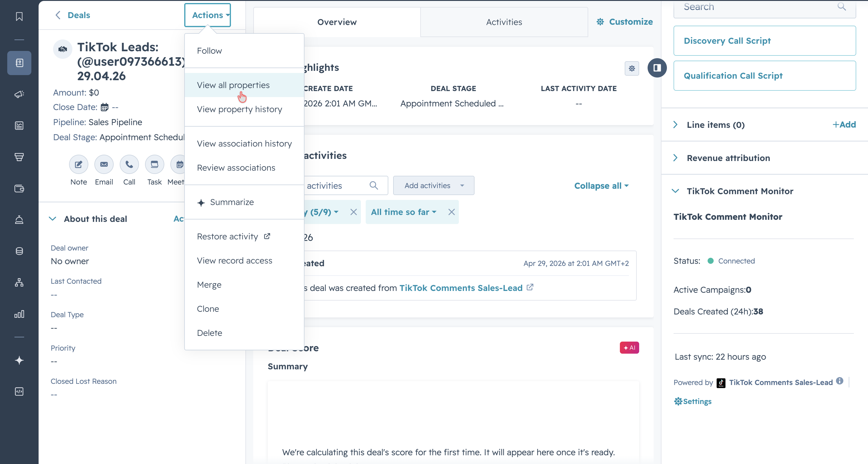Open the TikTok Comments Sales-Lead link in activity

(461, 288)
